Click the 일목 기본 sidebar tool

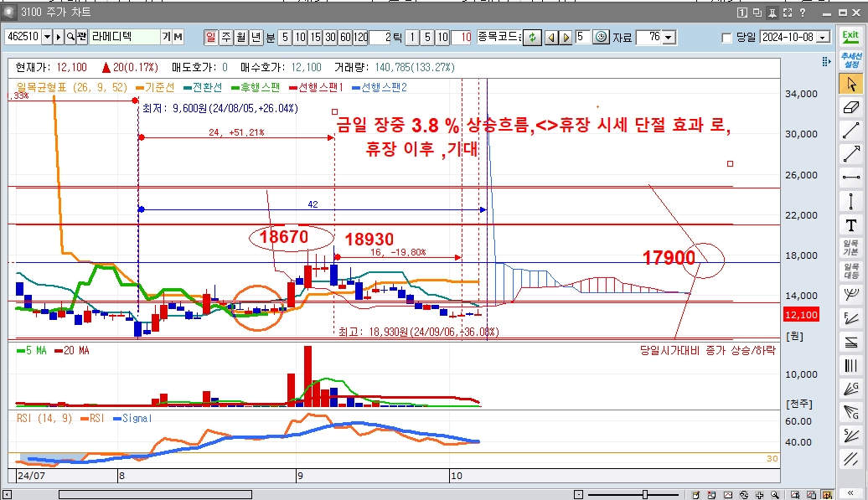coord(851,248)
